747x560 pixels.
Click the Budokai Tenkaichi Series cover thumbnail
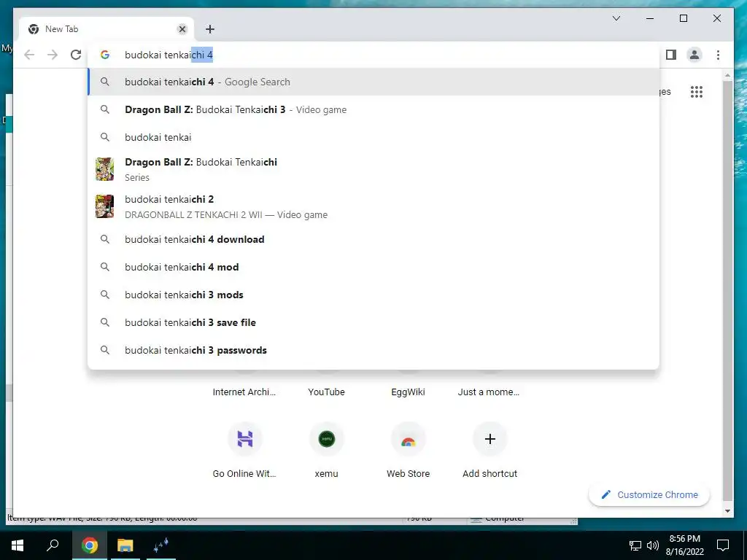click(105, 169)
